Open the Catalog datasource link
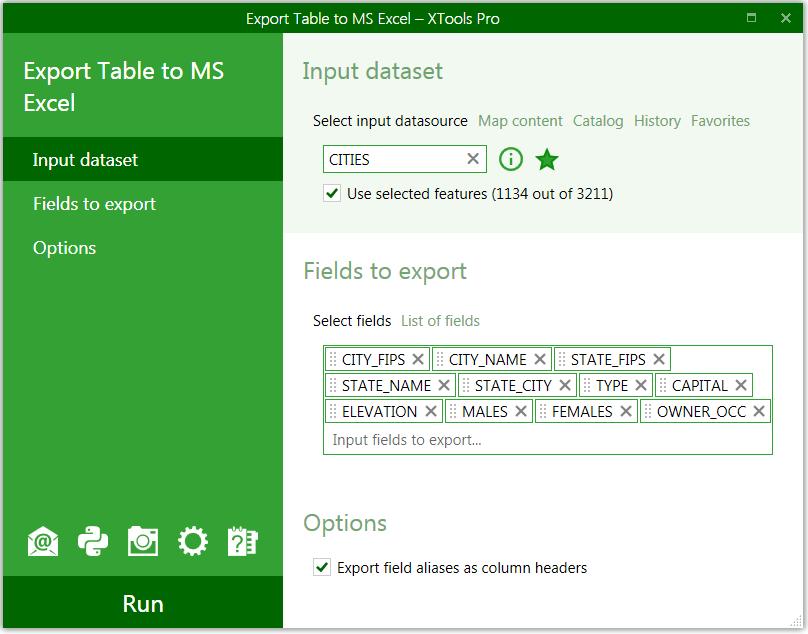This screenshot has width=808, height=634. pos(598,121)
